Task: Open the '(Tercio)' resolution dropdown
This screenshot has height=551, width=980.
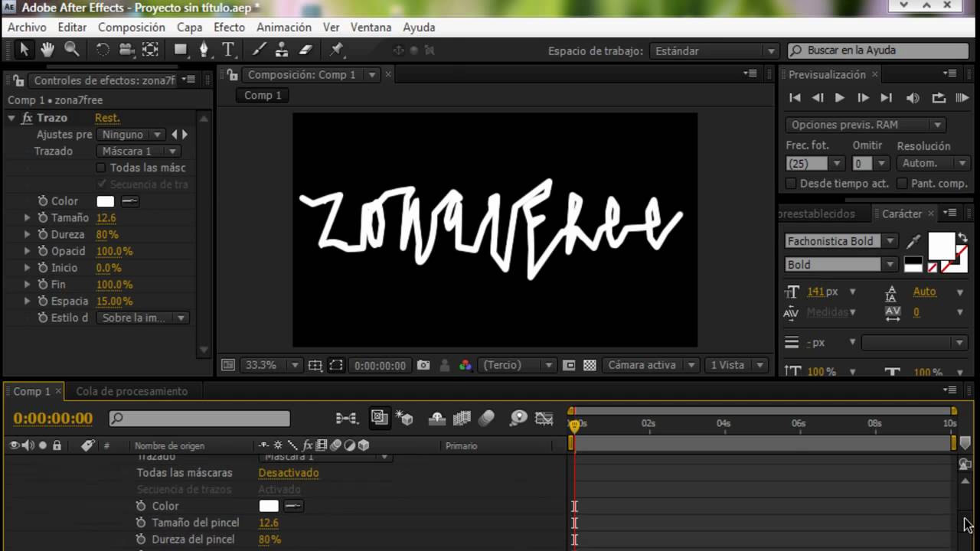Action: click(x=518, y=365)
